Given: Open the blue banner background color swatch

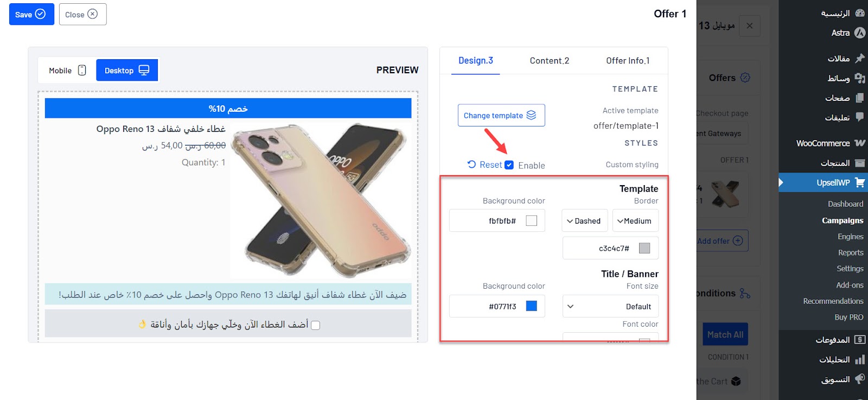Looking at the screenshot, I should tap(532, 306).
